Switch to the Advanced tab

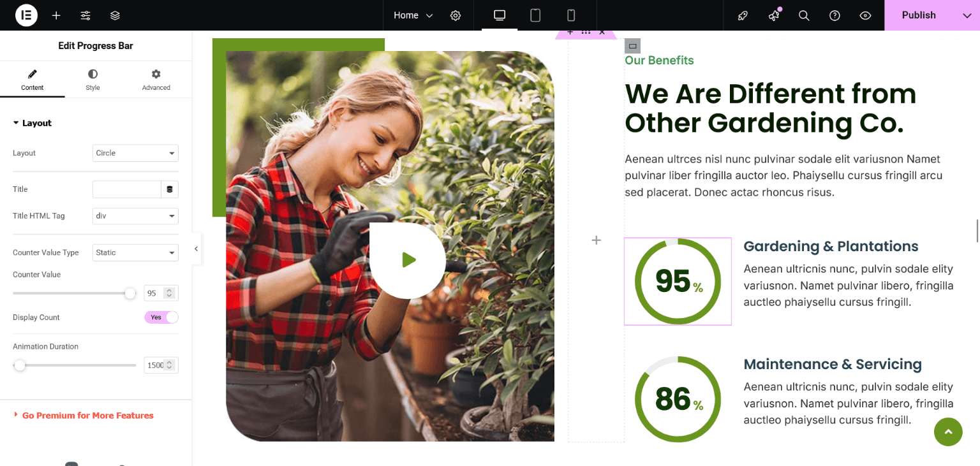[156, 80]
